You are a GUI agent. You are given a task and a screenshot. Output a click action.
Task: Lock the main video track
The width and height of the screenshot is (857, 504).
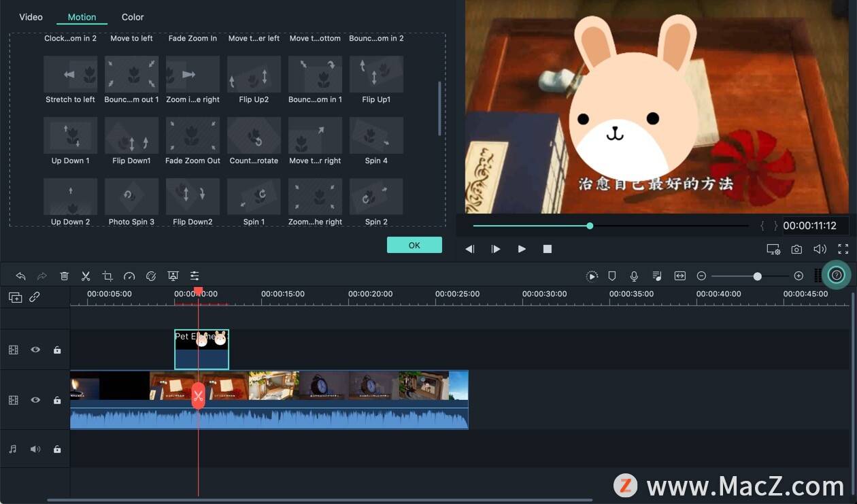[x=57, y=400]
